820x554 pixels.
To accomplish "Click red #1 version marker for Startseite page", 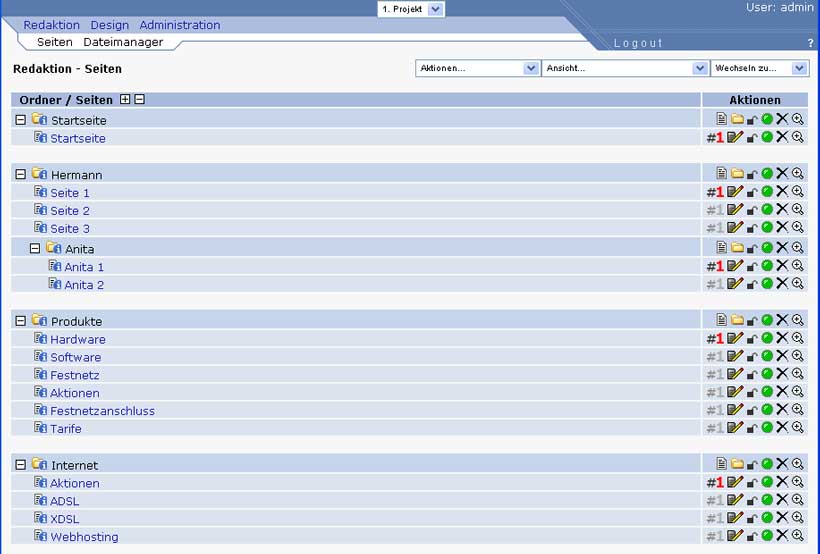I will (715, 138).
